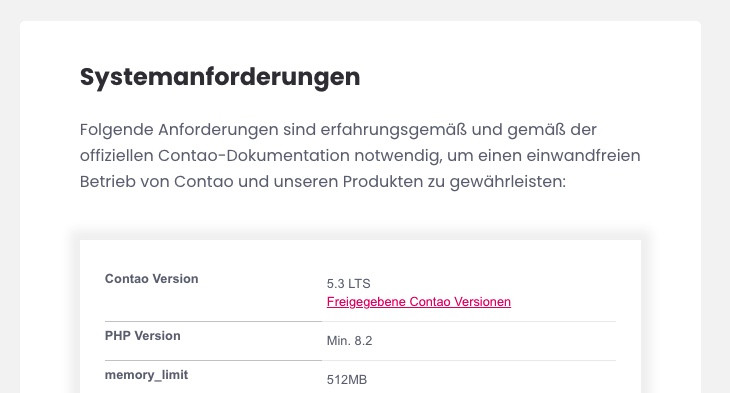
Task: Click the 5.3 LTS version value
Action: [x=349, y=284]
